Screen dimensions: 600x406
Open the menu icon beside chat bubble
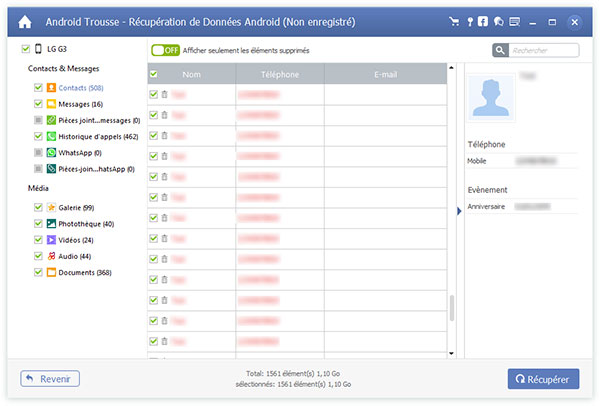(514, 20)
